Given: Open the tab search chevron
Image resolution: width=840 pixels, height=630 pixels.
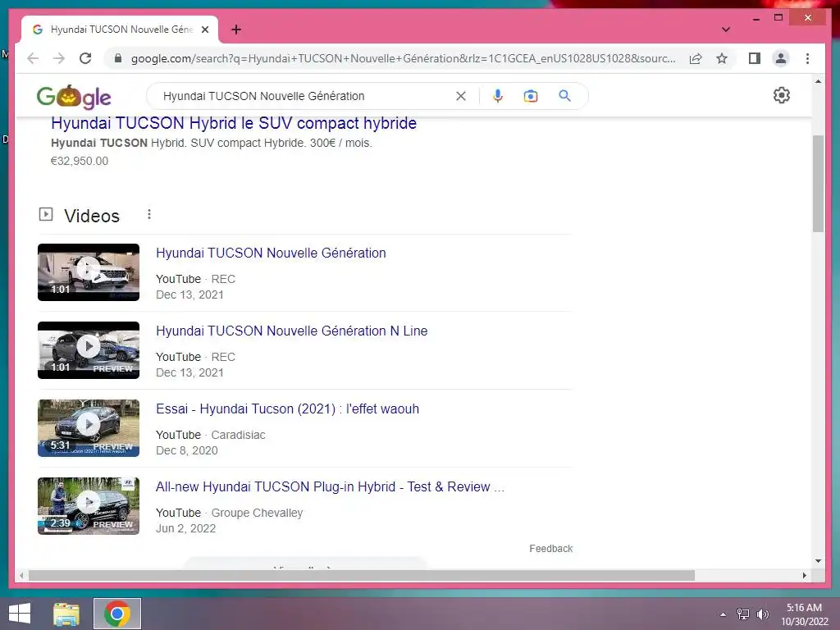Looking at the screenshot, I should click(726, 30).
